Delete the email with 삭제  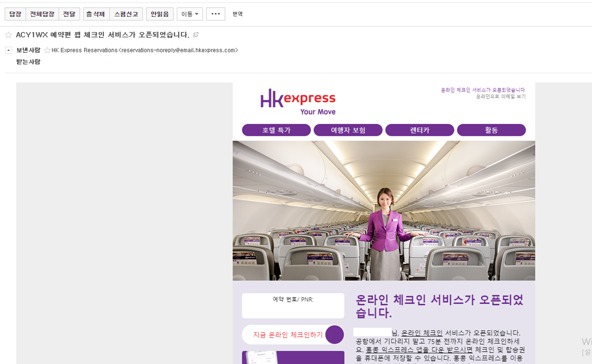96,14
